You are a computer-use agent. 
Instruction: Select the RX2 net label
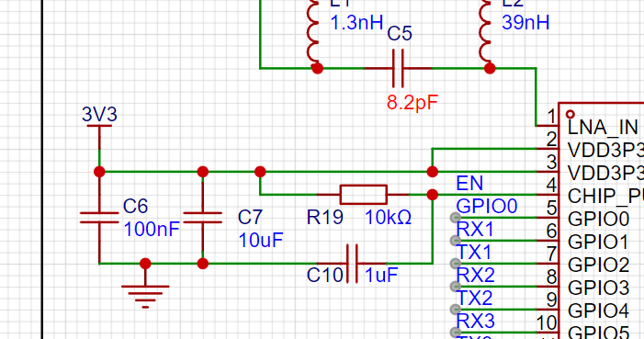[x=475, y=275]
